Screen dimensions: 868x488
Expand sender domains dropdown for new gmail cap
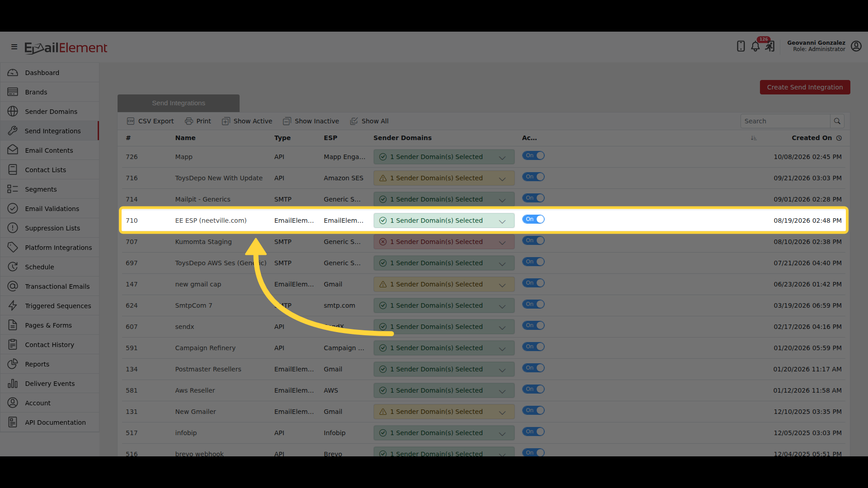(444, 284)
